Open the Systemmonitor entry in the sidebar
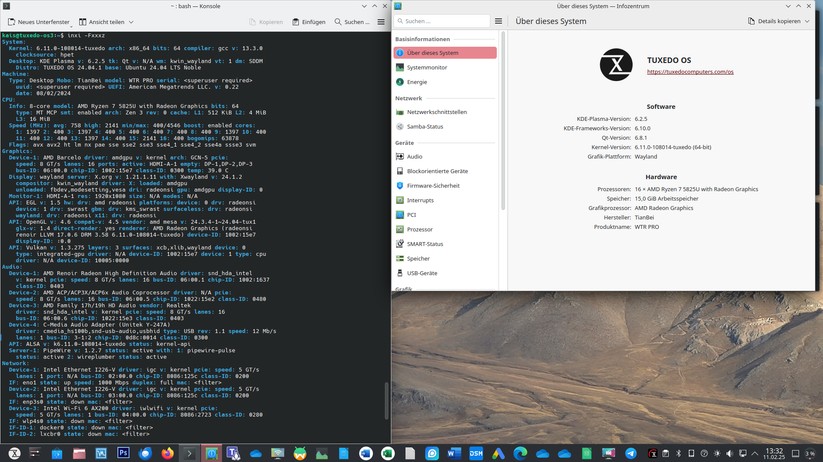 pyautogui.click(x=427, y=67)
